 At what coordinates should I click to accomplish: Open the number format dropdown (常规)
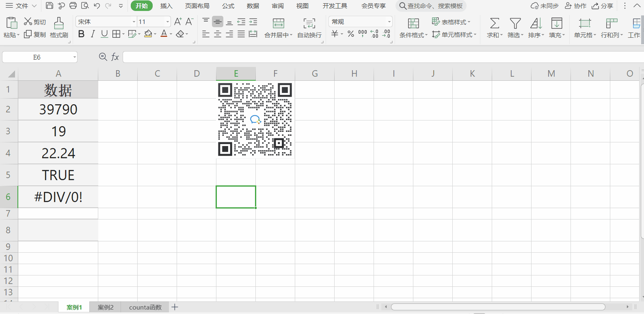tap(389, 22)
